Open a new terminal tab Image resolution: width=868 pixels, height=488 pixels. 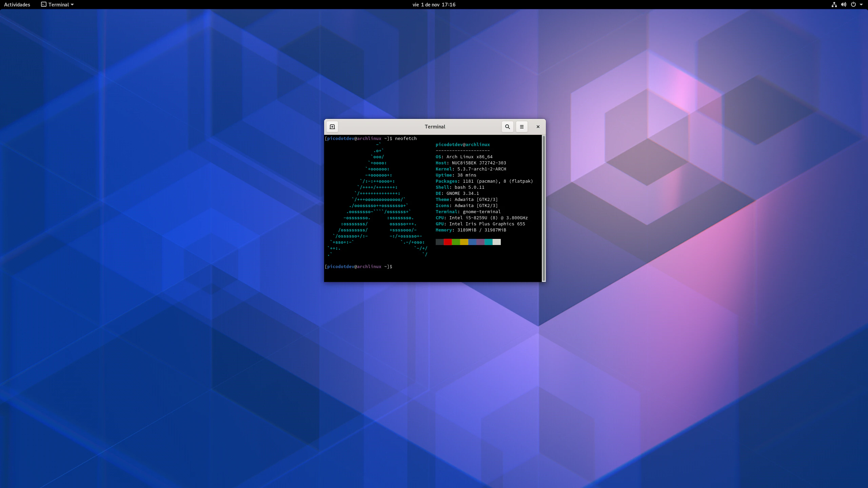(x=332, y=127)
